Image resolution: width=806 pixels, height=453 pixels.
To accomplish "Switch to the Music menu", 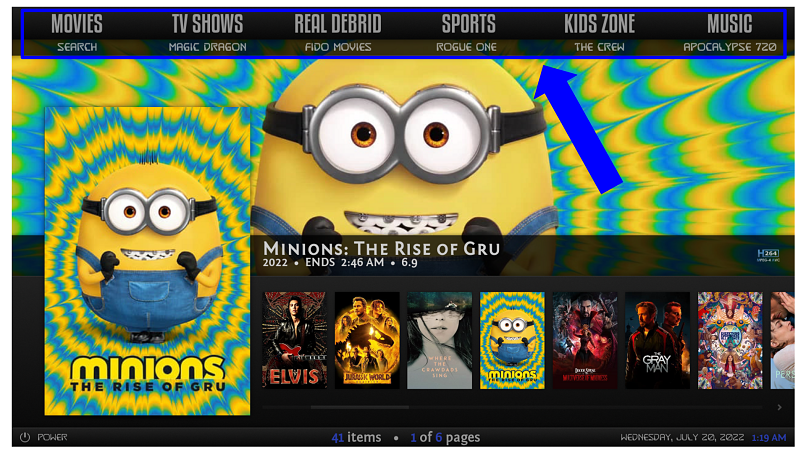I will 729,24.
